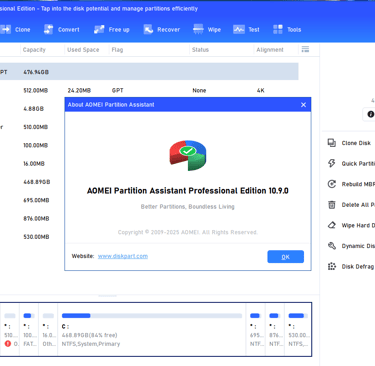The height and width of the screenshot is (366, 375).
Task: Select the 876.00MB partition row
Action: pos(36,219)
